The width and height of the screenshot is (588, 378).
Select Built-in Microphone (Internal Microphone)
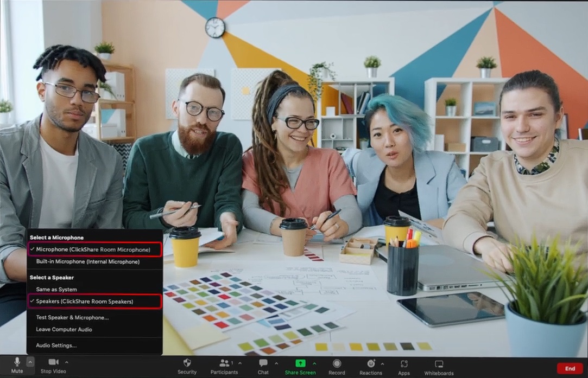click(x=88, y=262)
